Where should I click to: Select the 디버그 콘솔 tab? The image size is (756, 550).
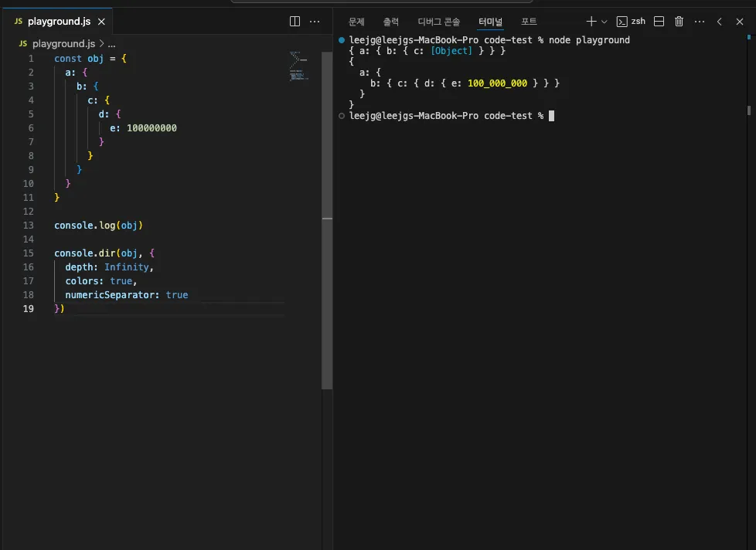click(x=438, y=22)
